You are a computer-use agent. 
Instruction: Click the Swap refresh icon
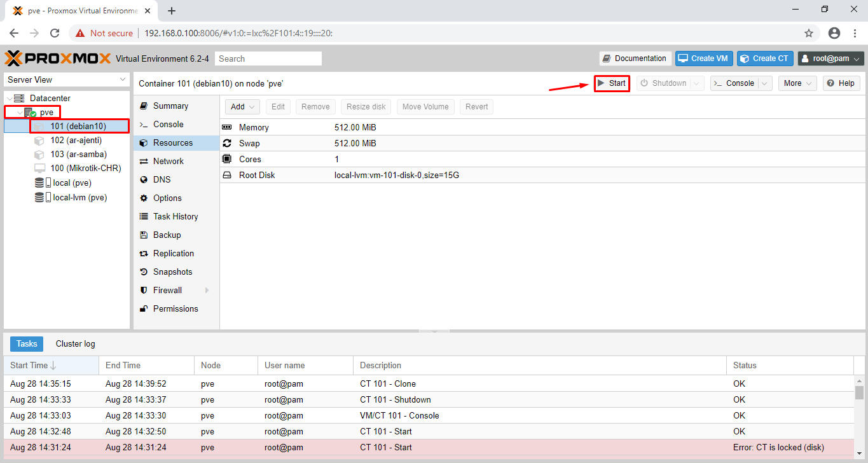(226, 143)
